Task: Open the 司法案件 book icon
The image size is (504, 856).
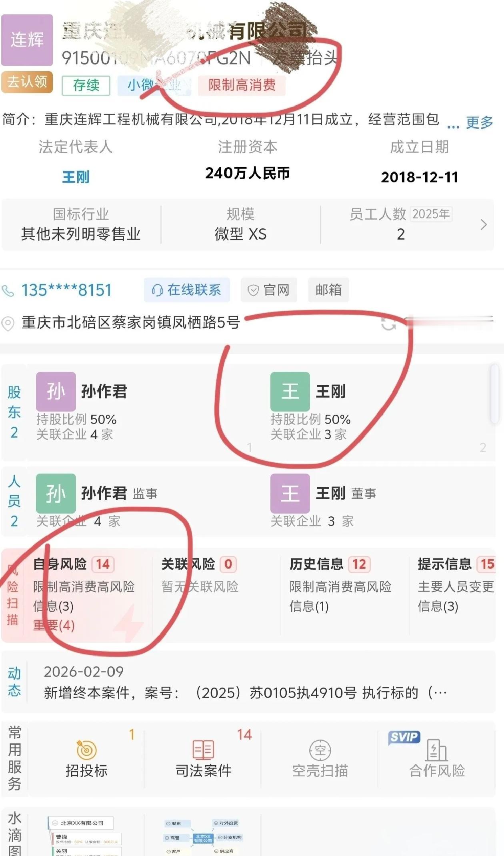Action: [203, 750]
